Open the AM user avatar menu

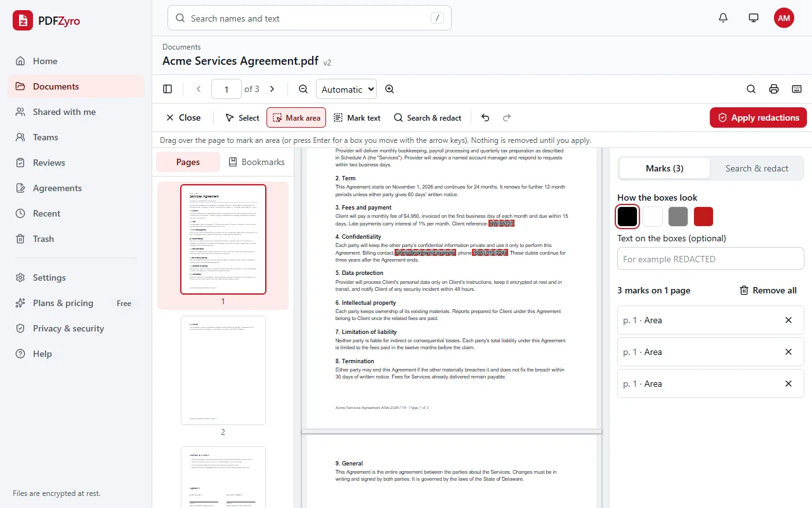pos(784,18)
